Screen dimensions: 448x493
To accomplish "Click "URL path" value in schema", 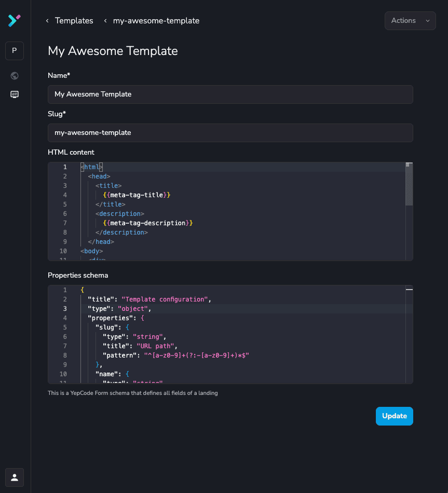I will (155, 346).
